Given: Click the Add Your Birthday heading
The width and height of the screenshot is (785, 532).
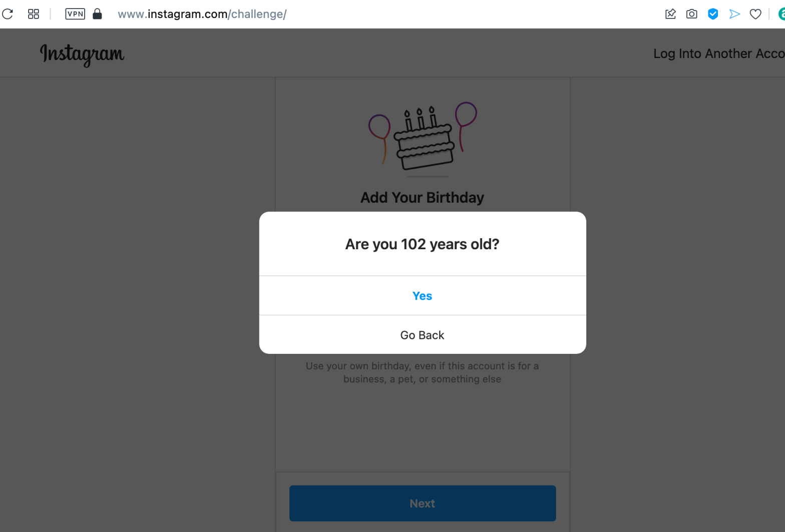Looking at the screenshot, I should 422,198.
